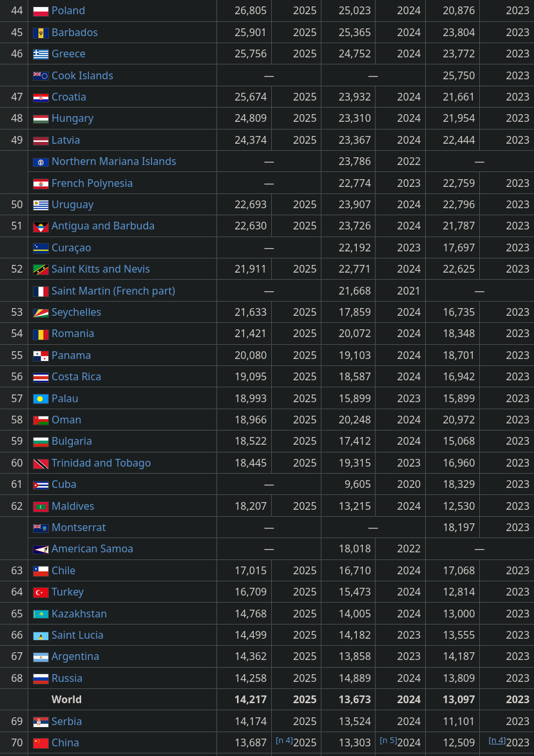This screenshot has height=756, width=534.
Task: Open footnote n 5 in China's row
Action: tap(388, 740)
